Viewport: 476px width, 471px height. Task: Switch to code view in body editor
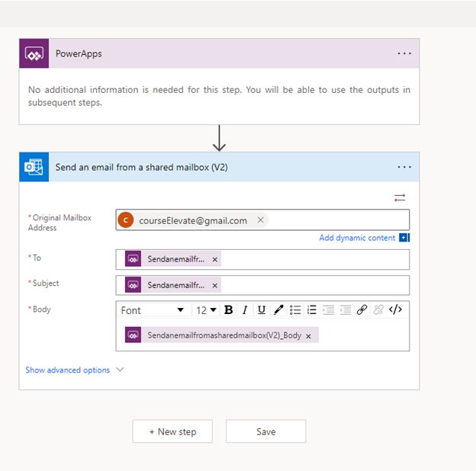pos(395,309)
